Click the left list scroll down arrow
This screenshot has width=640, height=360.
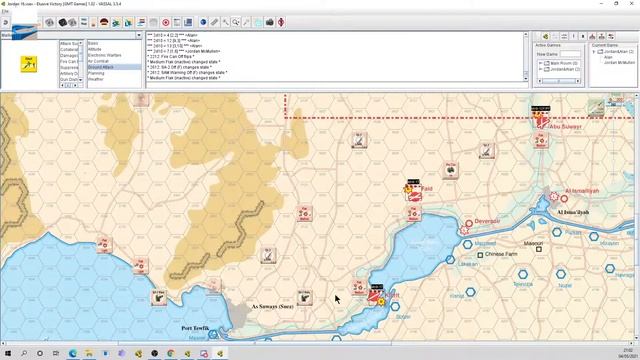pyautogui.click(x=80, y=80)
